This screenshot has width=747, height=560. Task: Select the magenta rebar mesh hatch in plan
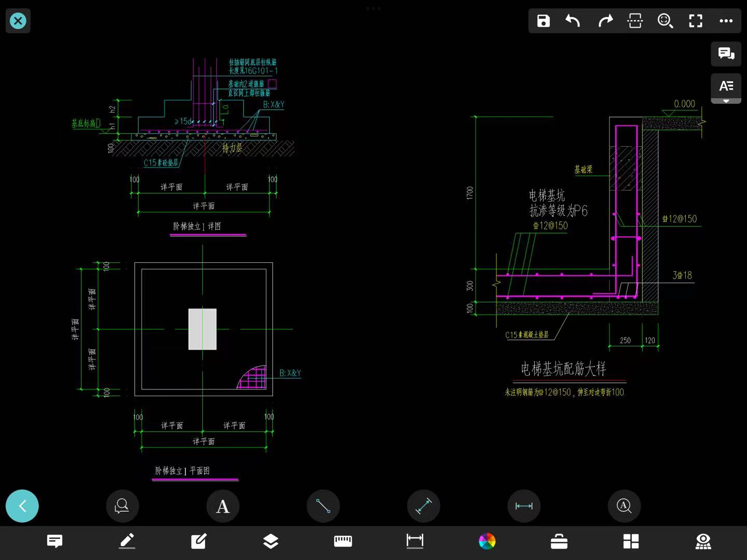point(253,377)
